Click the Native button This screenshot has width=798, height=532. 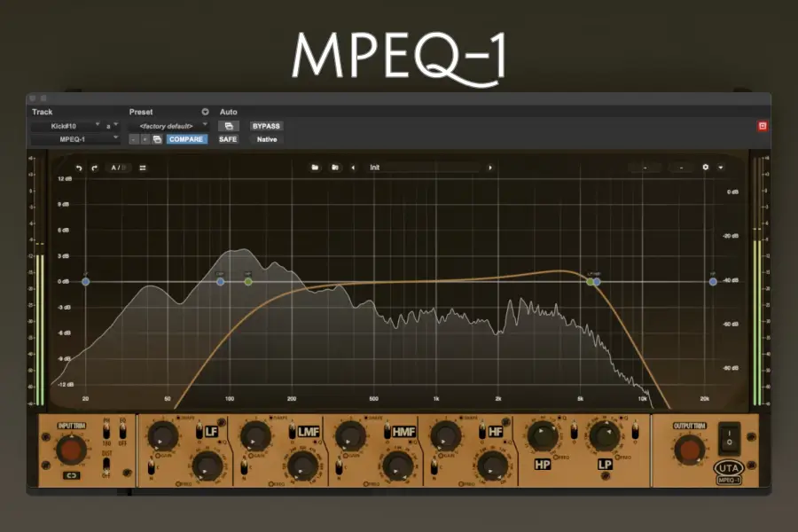(267, 139)
